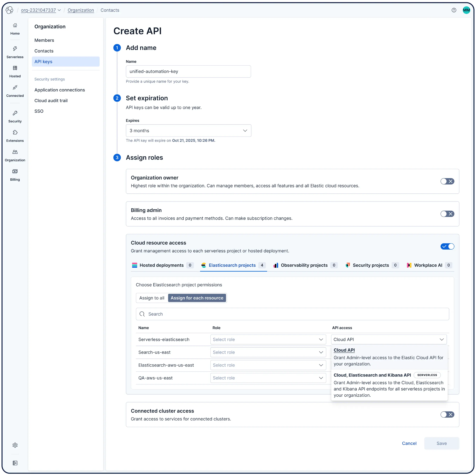Click the Name input field
The height and width of the screenshot is (476, 476).
(188, 71)
